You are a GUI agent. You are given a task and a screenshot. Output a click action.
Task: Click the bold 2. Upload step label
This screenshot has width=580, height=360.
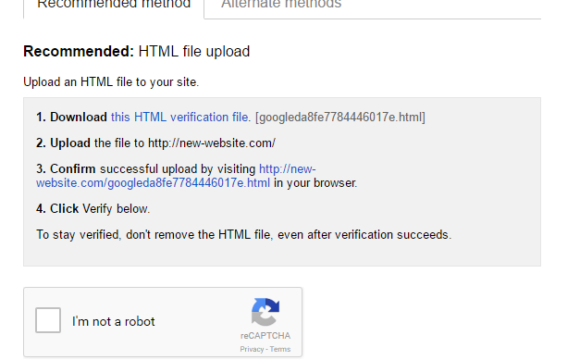pos(63,143)
